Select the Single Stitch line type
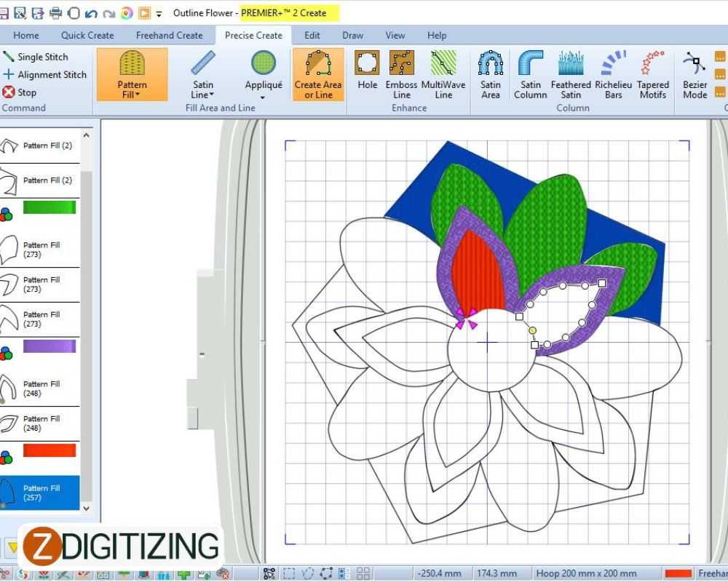Viewport: 728px width, 582px height. pyautogui.click(x=40, y=57)
